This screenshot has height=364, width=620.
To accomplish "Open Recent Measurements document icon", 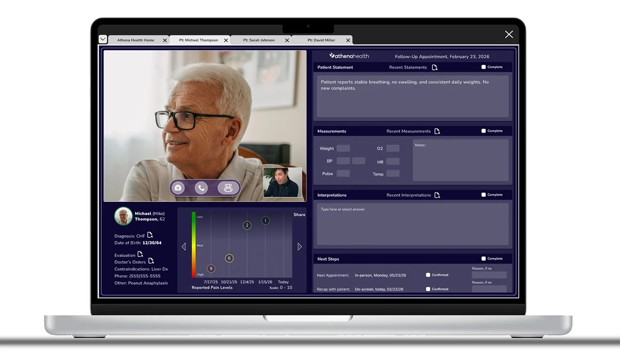I will 437,131.
